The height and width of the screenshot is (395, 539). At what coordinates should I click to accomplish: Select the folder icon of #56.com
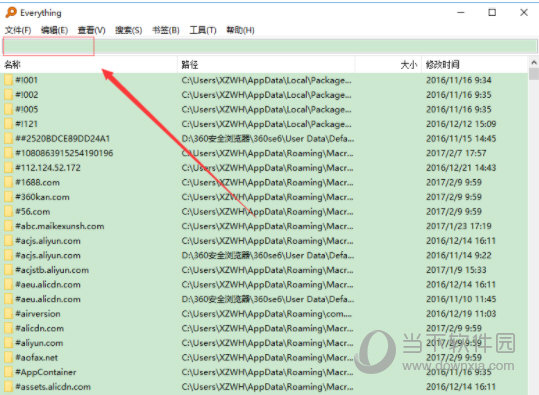(9, 211)
